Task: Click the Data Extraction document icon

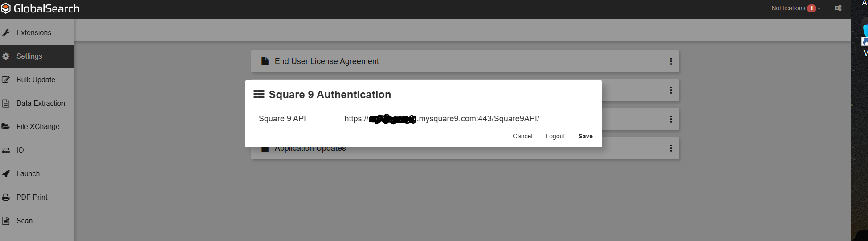Action: pyautogui.click(x=6, y=104)
